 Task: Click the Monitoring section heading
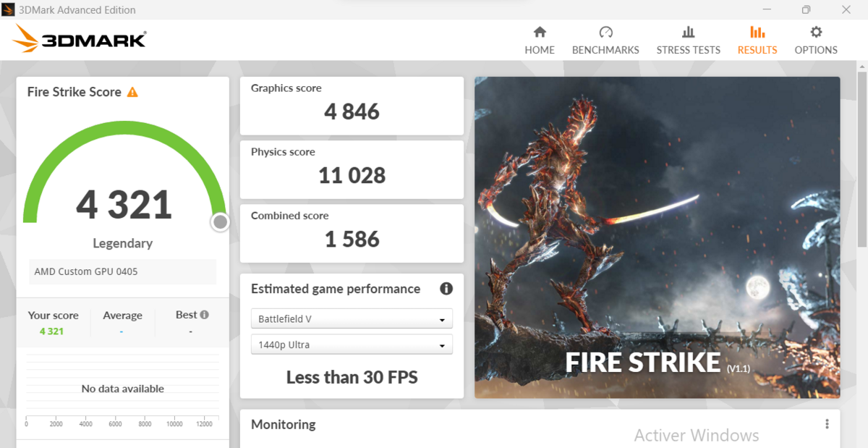coord(284,424)
